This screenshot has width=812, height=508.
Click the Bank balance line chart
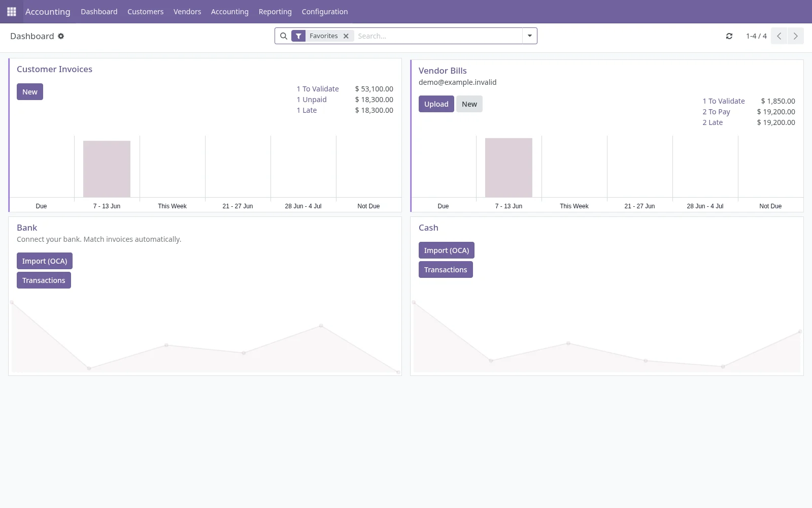[x=205, y=337]
